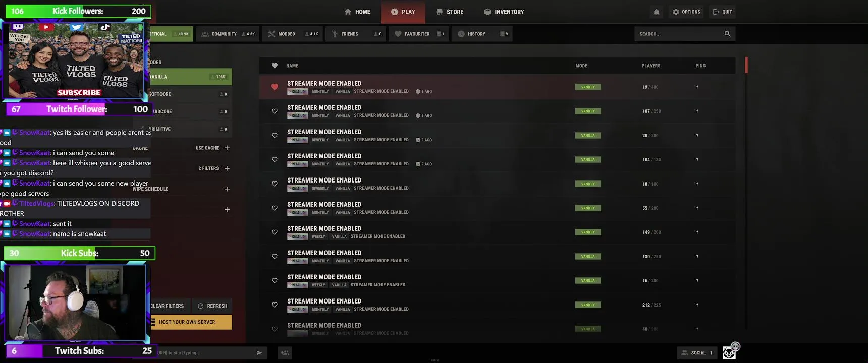Switch to the Community servers tab

coord(228,34)
